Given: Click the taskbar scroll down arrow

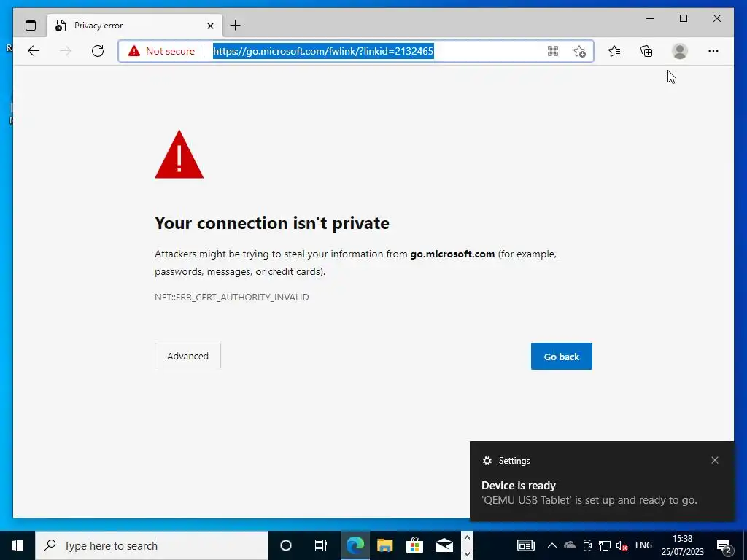Looking at the screenshot, I should click(x=467, y=553).
